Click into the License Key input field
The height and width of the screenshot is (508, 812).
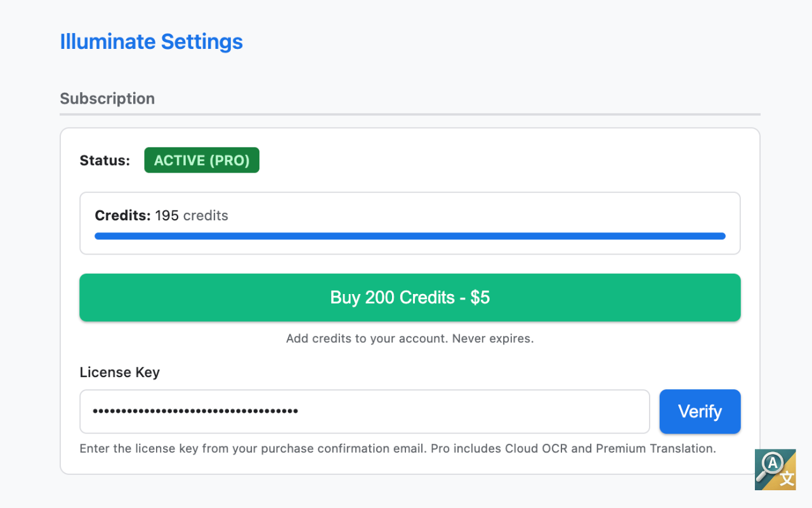pyautogui.click(x=364, y=411)
